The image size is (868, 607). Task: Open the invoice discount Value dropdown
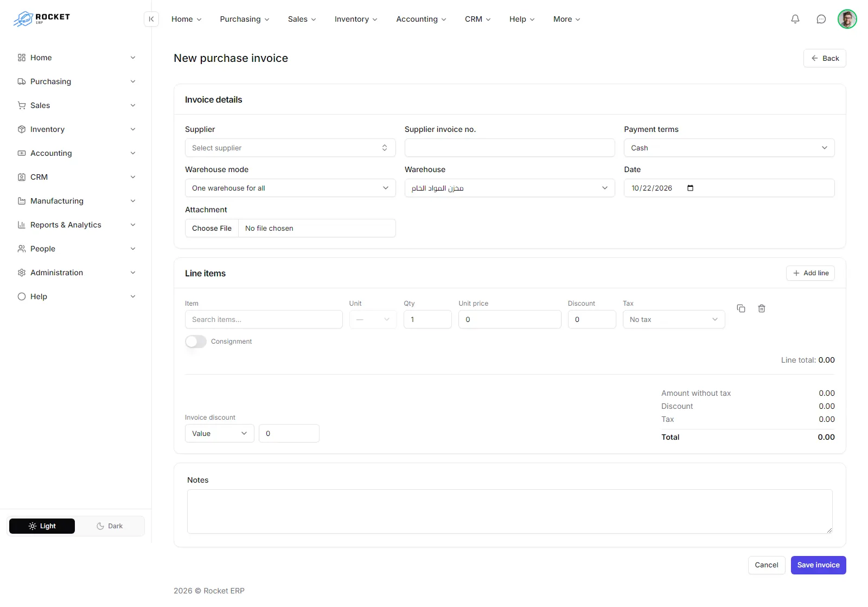[x=220, y=433]
